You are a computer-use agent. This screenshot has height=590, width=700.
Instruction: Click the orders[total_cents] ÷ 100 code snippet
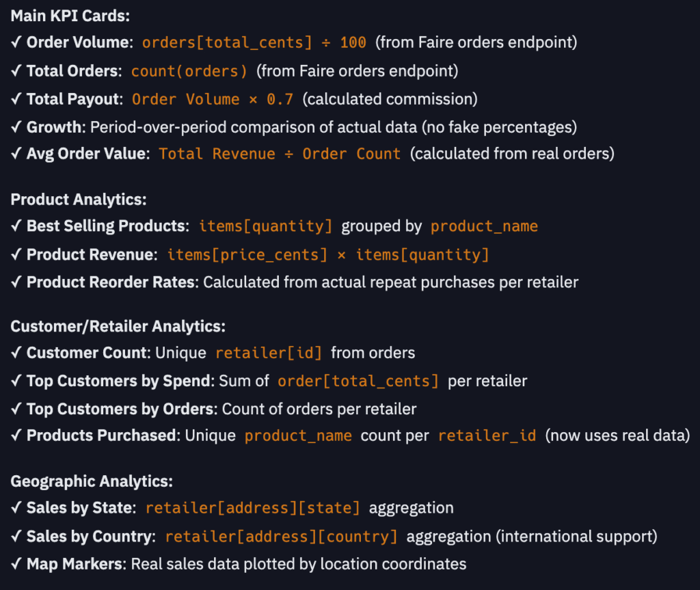(254, 42)
